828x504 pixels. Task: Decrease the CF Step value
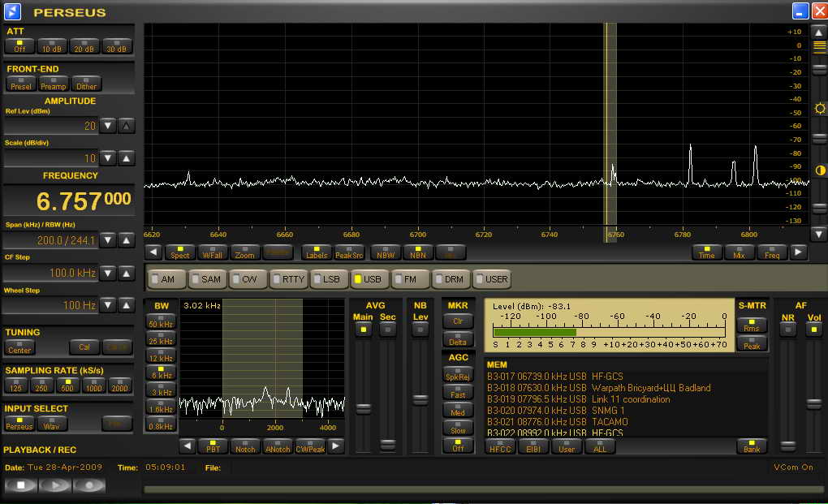[x=108, y=274]
